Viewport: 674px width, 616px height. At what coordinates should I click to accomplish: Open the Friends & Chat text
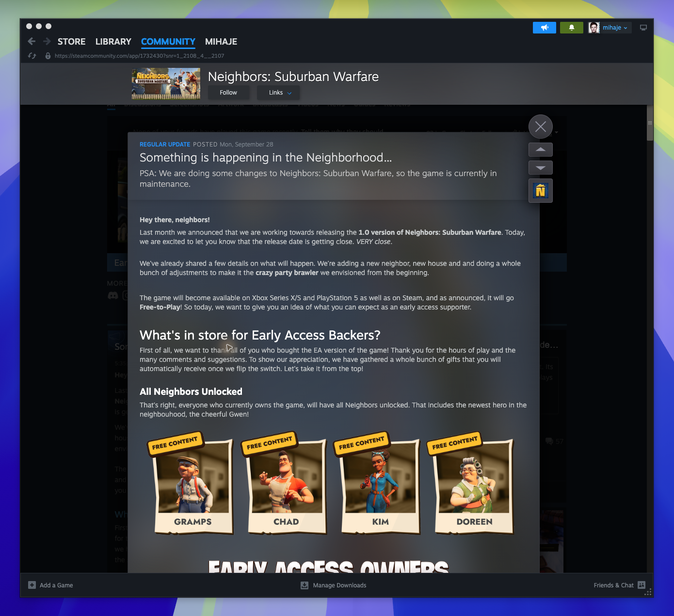coord(613,585)
